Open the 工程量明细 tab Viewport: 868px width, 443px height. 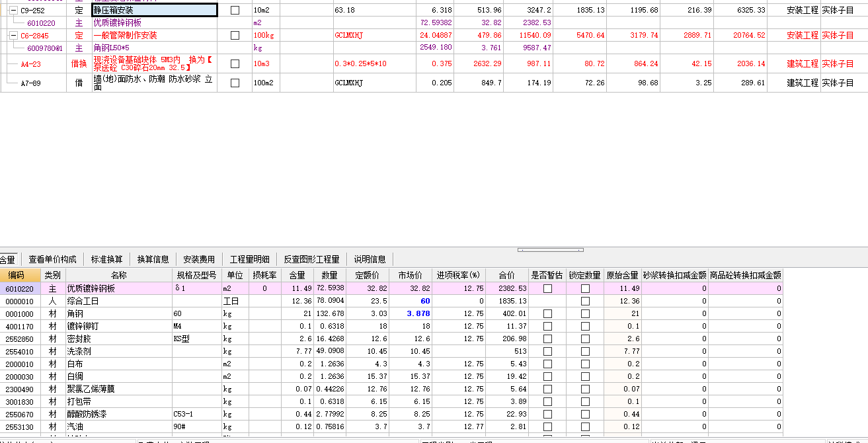pos(250,259)
